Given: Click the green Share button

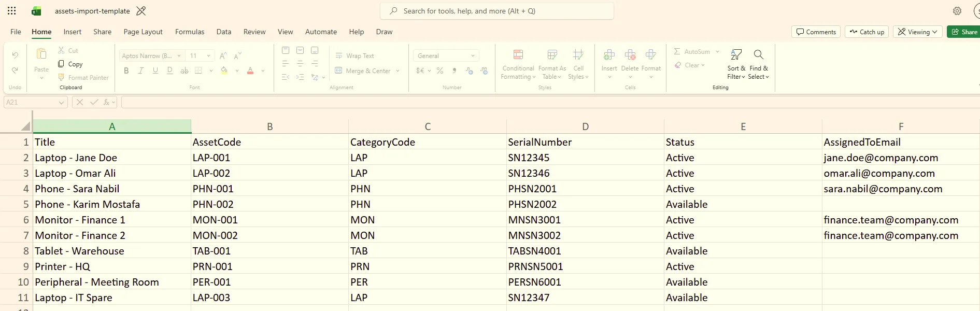Looking at the screenshot, I should 964,32.
